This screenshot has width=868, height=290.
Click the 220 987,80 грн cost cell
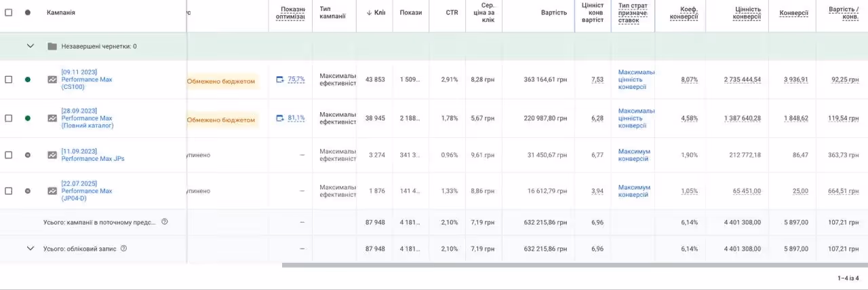545,118
